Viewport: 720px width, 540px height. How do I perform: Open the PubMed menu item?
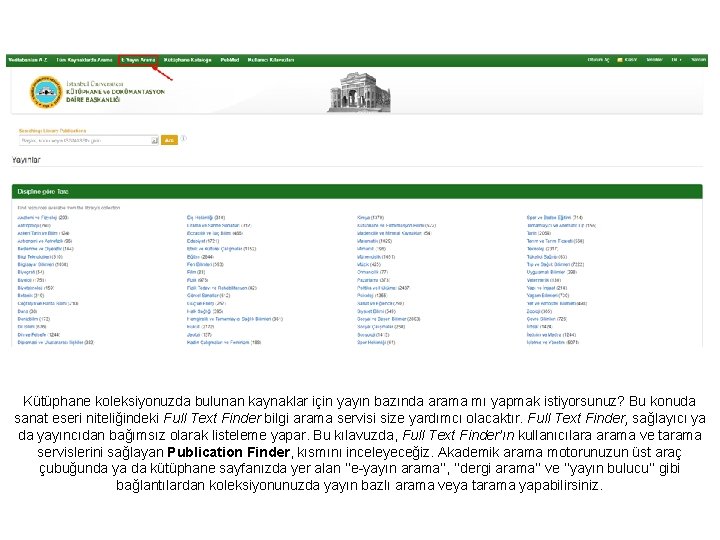[230, 60]
